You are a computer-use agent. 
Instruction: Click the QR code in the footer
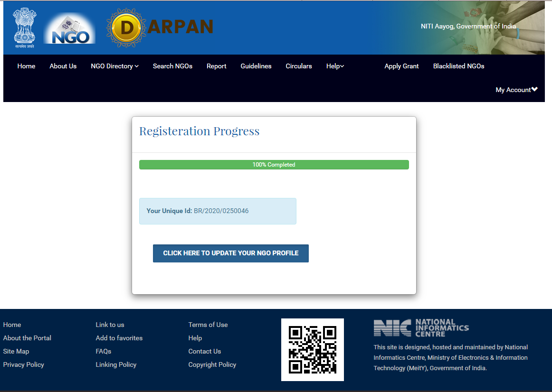(x=313, y=350)
